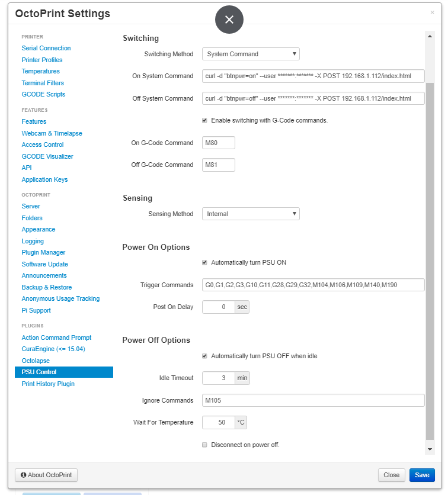
Task: Toggle Automatically turn PSU OFF when idle
Action: click(x=204, y=356)
